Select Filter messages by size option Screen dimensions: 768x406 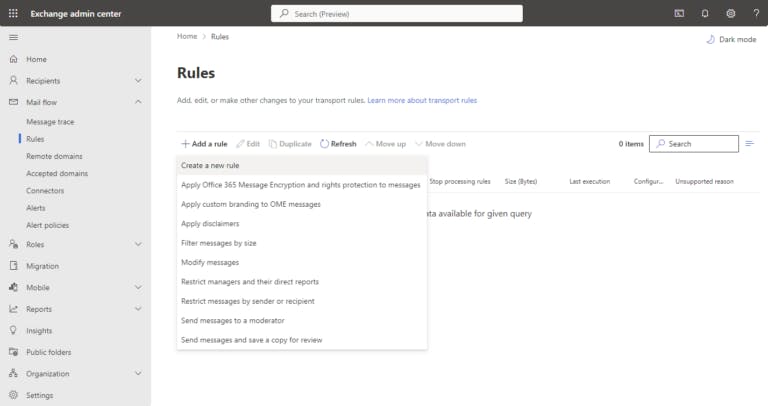(x=219, y=243)
